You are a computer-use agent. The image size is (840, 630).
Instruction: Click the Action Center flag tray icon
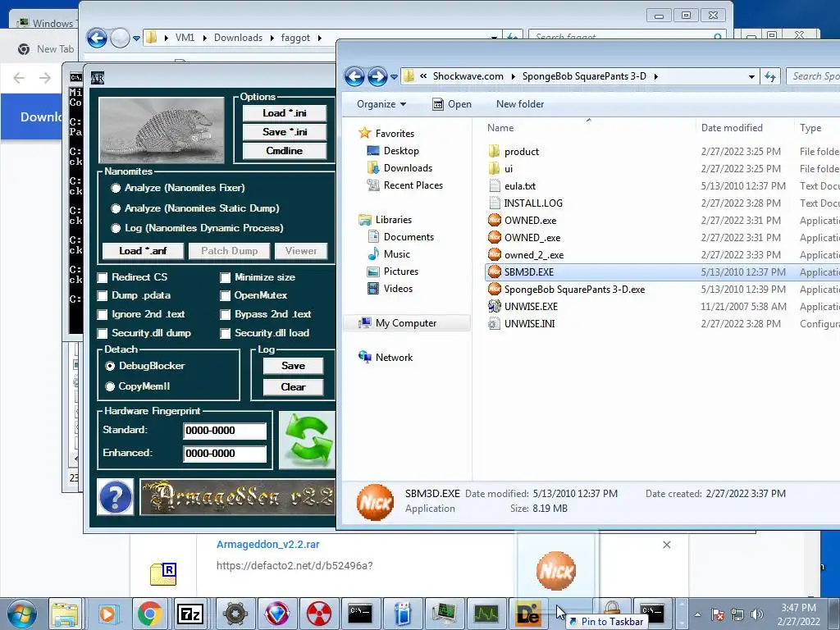(718, 614)
